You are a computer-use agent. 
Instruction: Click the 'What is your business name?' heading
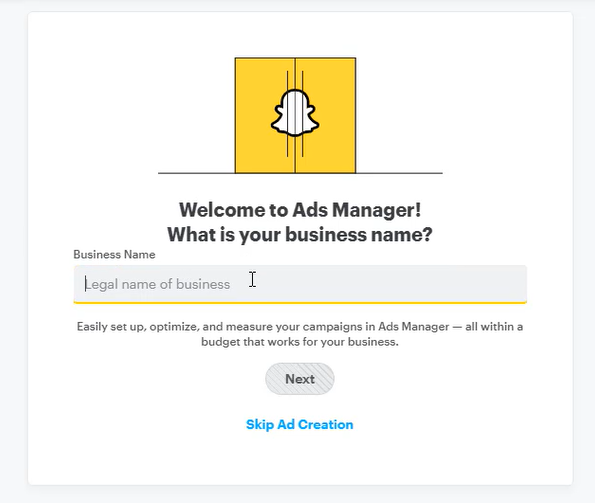[300, 234]
